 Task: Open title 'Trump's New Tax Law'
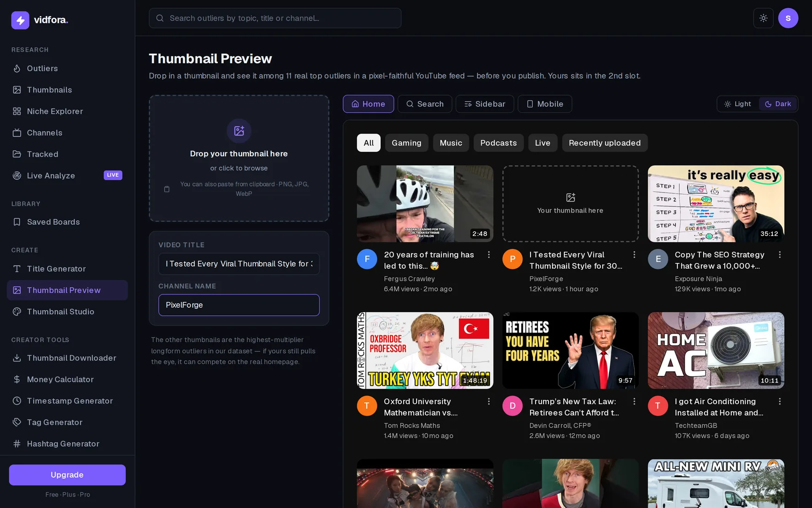[574, 407]
